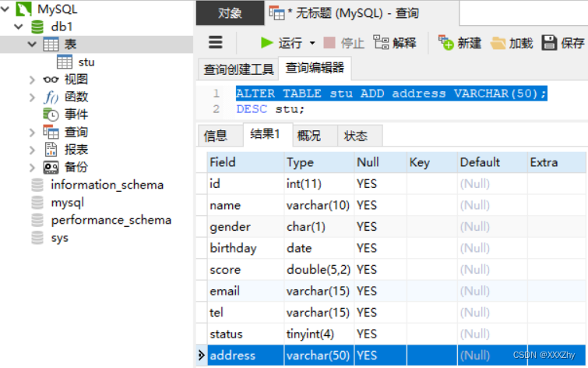The height and width of the screenshot is (368, 588).
Task: Click the 事件 events clock icon
Action: (51, 114)
